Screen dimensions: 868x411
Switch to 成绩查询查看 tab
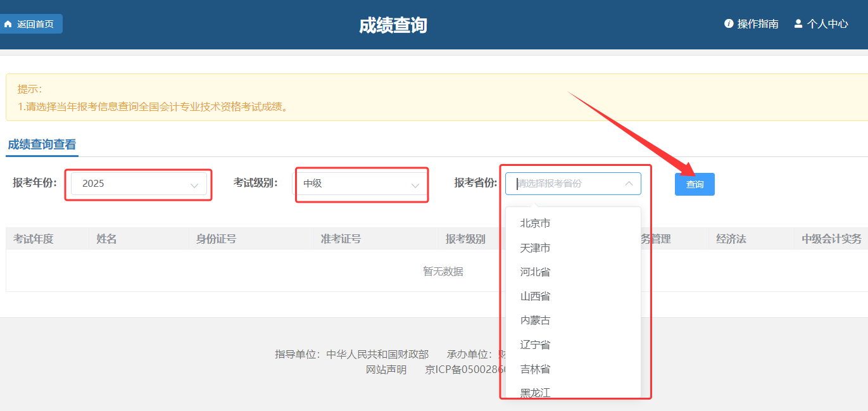click(x=42, y=144)
